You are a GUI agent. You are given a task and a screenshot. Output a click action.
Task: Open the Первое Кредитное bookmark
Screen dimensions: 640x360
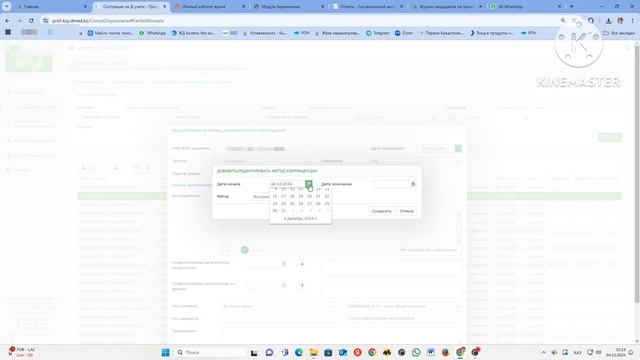(441, 33)
